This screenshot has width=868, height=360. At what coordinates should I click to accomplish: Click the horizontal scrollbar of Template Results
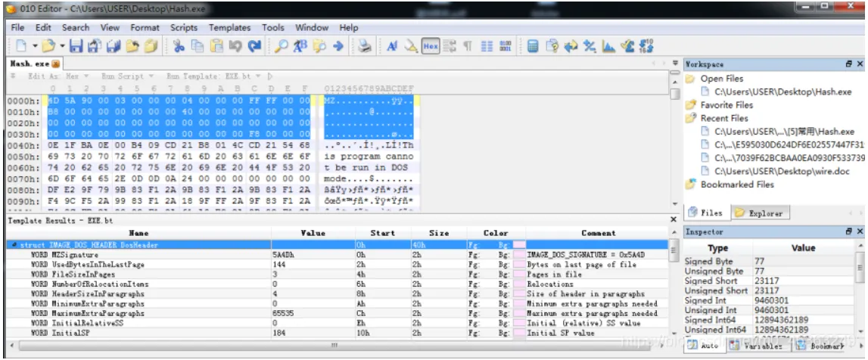334,346
